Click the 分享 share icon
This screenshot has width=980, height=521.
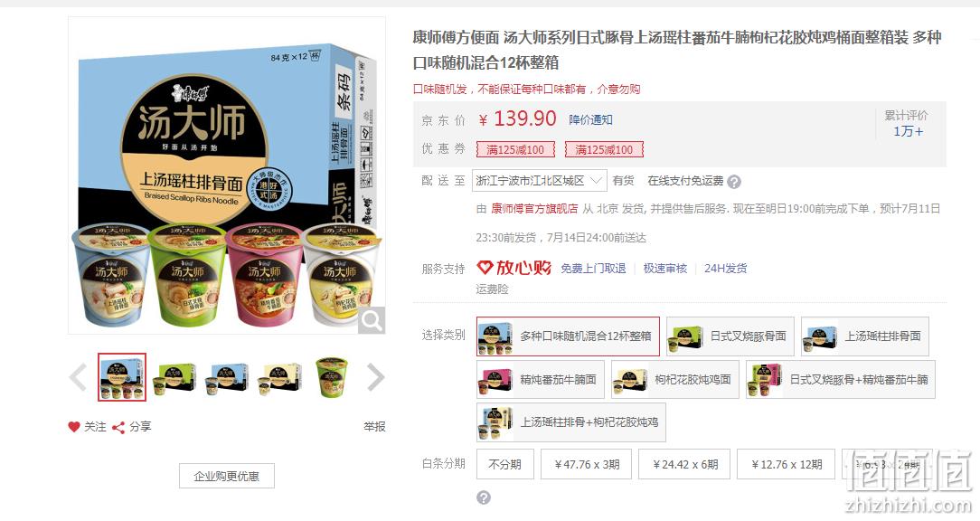pos(118,427)
